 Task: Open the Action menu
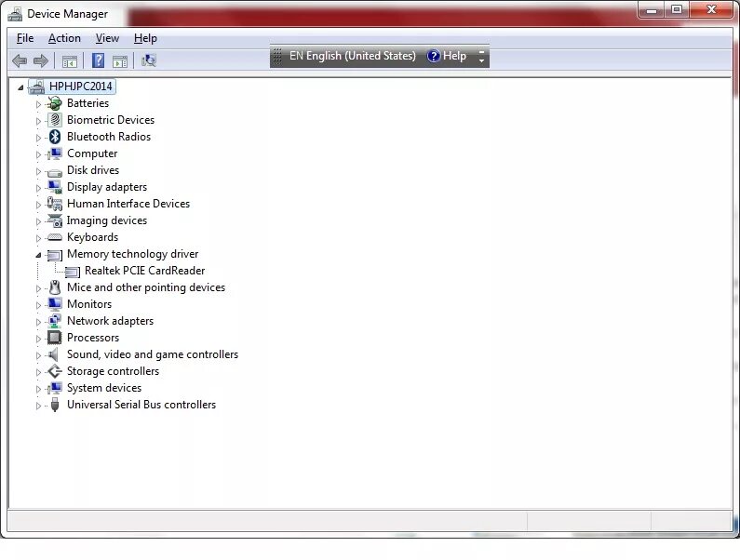pos(64,38)
